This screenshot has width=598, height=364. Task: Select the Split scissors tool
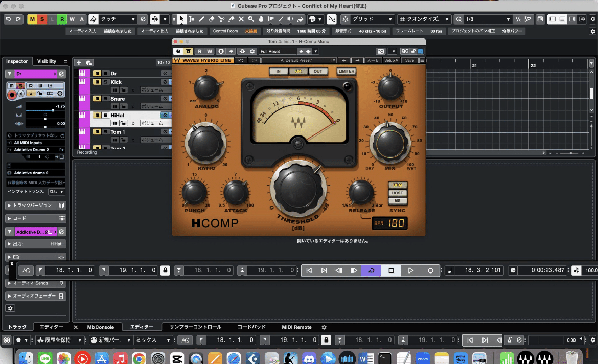click(221, 19)
